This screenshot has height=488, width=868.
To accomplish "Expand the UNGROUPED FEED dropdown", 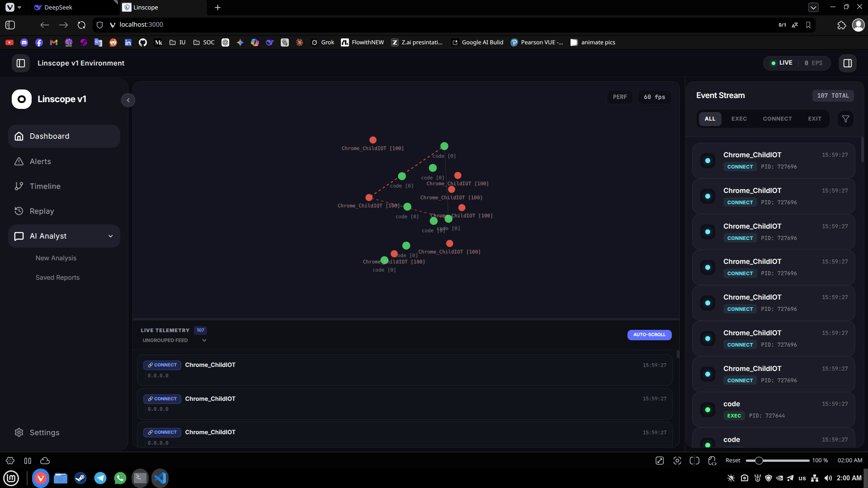I will [x=174, y=340].
